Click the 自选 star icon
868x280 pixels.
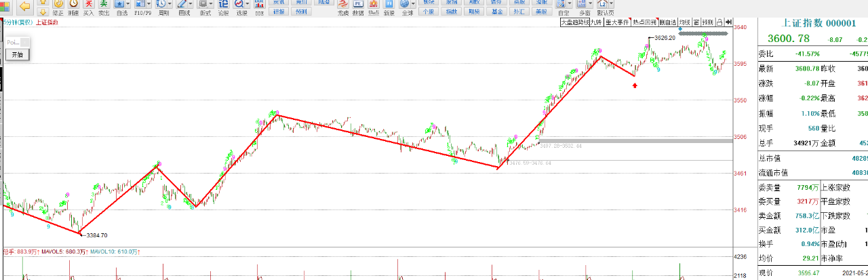point(119,3)
